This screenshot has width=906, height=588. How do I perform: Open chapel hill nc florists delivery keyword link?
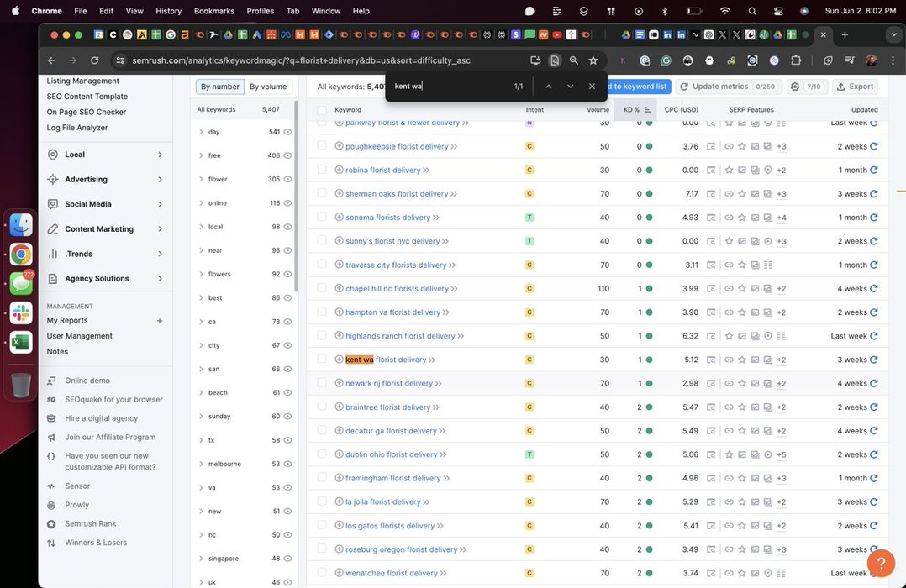tap(397, 288)
